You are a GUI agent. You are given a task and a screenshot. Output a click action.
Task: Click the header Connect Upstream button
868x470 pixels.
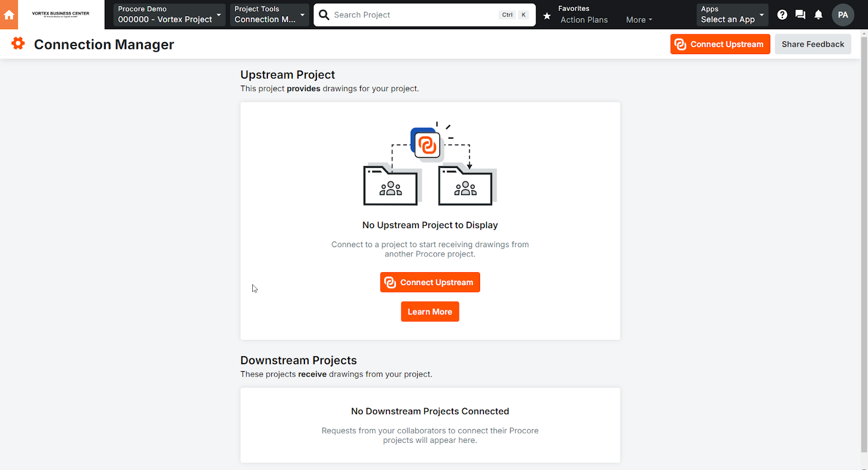[720, 44]
